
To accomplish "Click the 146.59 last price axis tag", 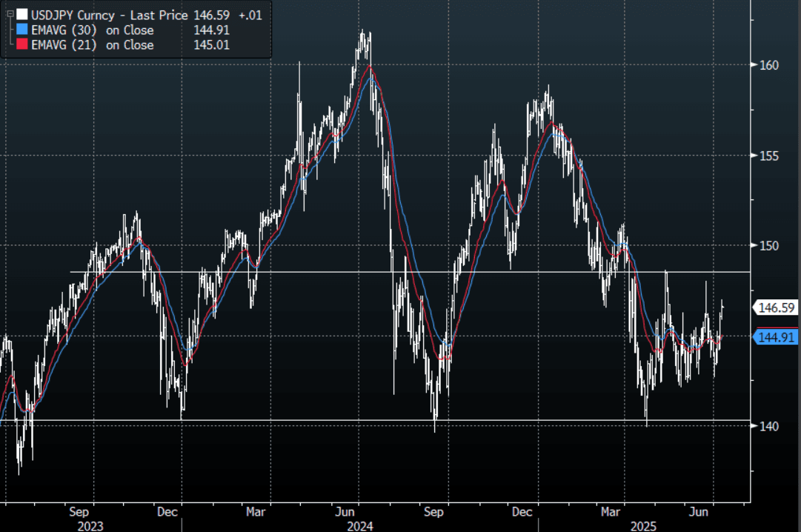I will click(x=776, y=307).
